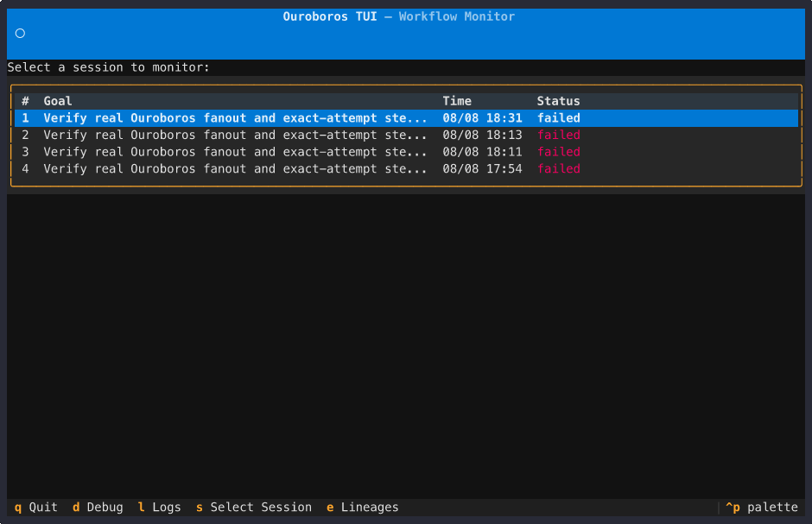Click the failed status in row 2
Viewport: 812px width, 524px height.
[558, 135]
